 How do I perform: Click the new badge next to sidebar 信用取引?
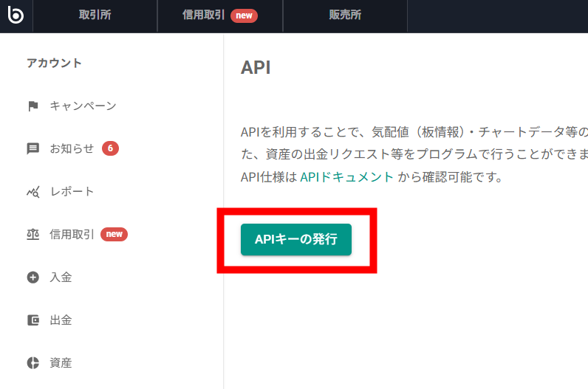coord(114,235)
